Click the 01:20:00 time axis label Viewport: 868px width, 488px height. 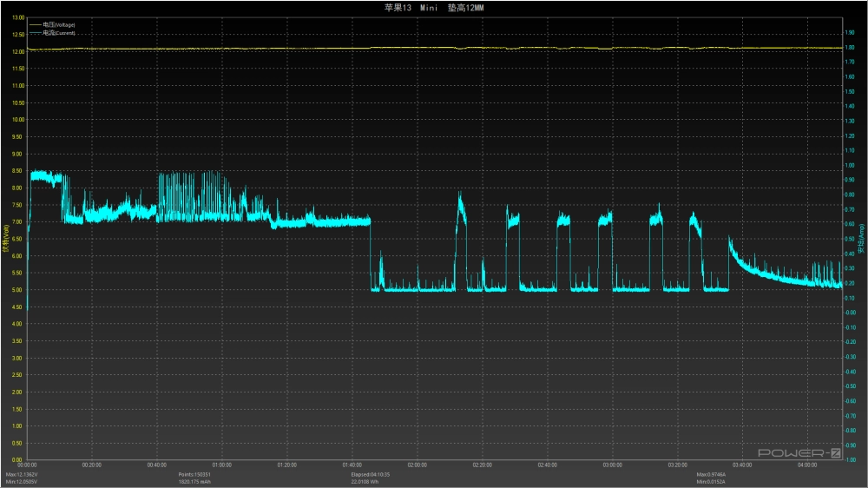(287, 465)
